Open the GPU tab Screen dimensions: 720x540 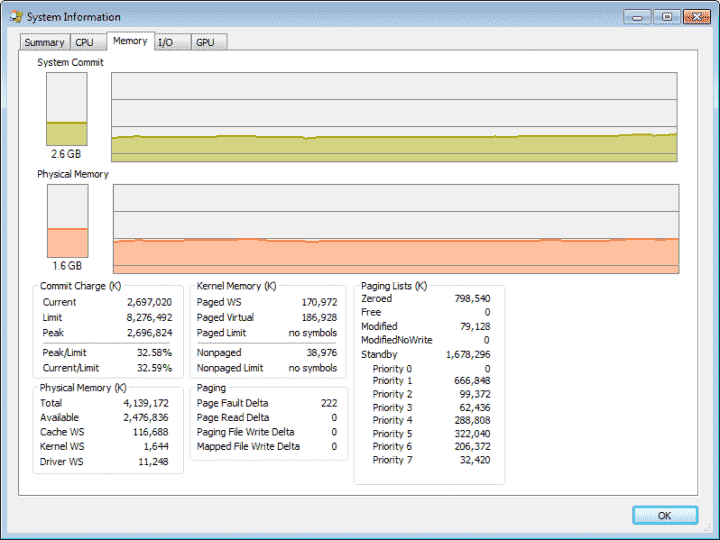click(x=209, y=42)
